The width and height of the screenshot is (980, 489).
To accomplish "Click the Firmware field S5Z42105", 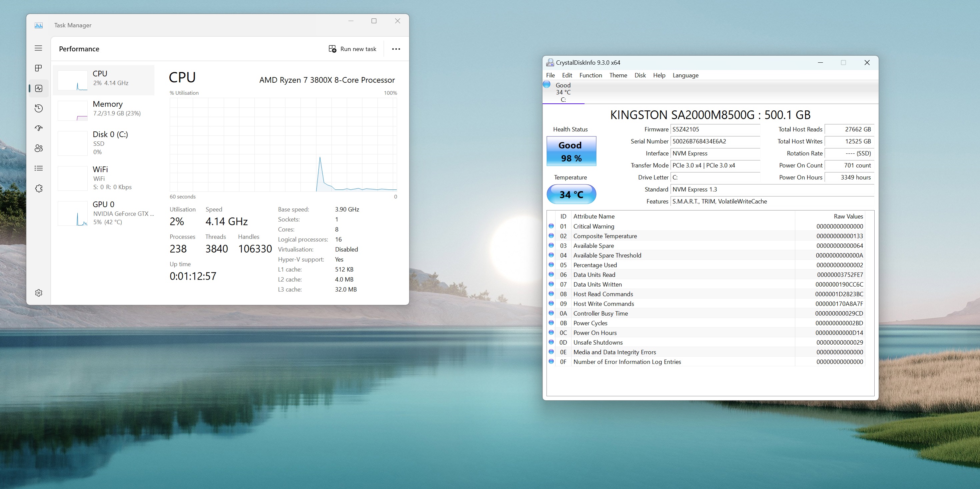I will [715, 129].
